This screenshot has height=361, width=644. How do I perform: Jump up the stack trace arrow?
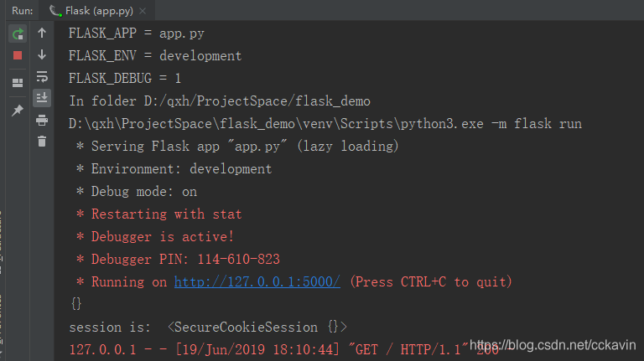point(42,33)
